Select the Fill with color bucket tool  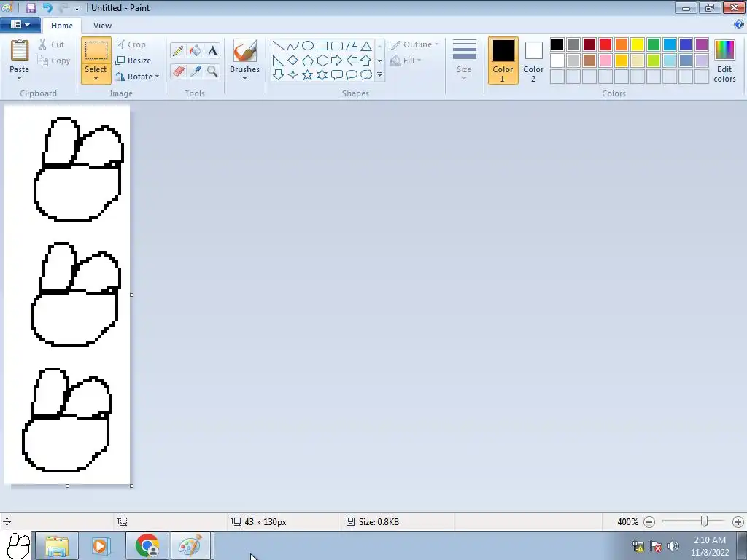pyautogui.click(x=196, y=51)
